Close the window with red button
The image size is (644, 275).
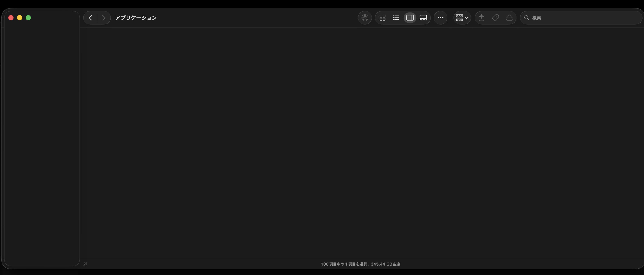click(11, 18)
